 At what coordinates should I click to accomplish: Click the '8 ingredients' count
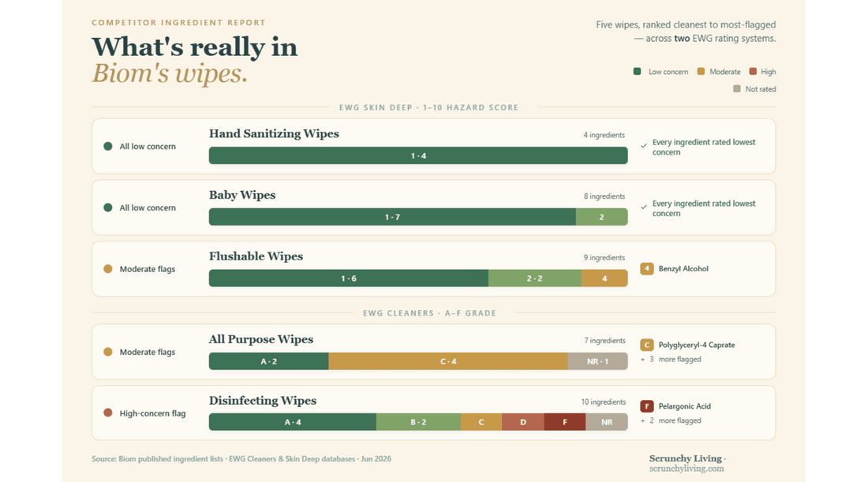click(604, 196)
